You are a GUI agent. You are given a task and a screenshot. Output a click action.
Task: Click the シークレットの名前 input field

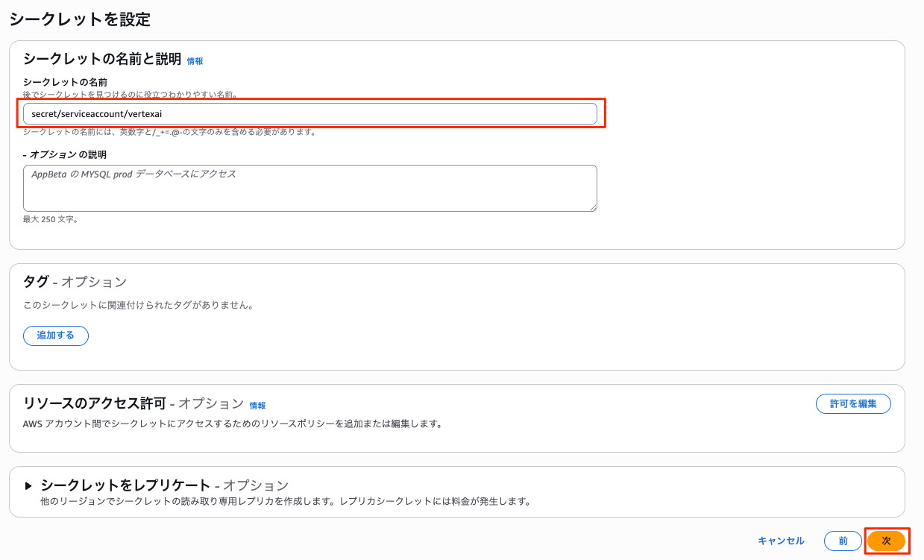coord(309,113)
